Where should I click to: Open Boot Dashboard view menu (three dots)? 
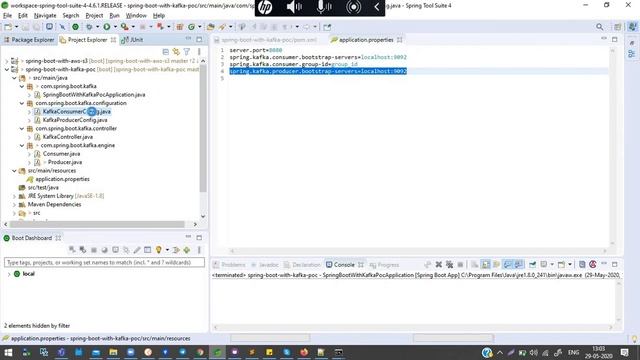(x=199, y=250)
